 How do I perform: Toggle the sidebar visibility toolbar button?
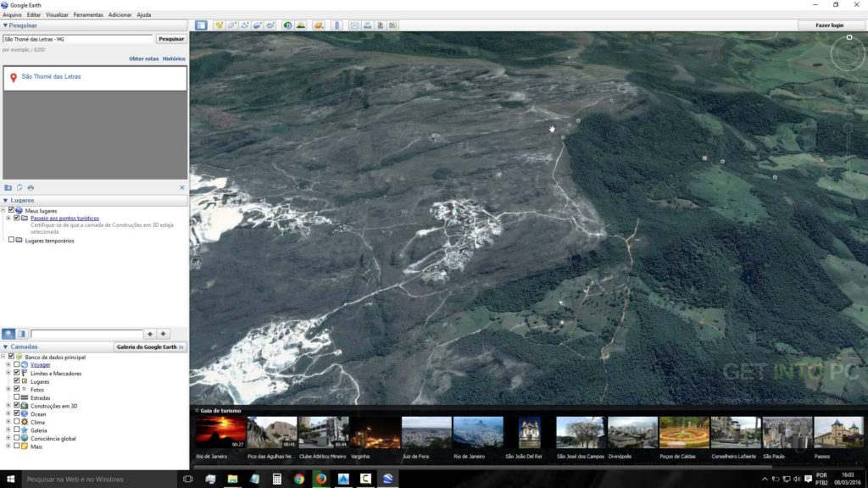201,25
